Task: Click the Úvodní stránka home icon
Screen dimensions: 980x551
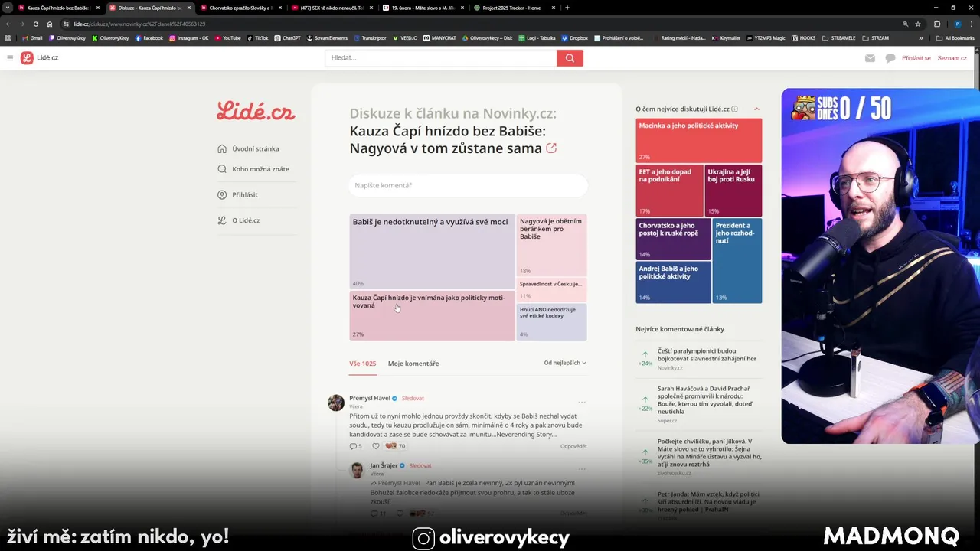Action: coord(222,149)
